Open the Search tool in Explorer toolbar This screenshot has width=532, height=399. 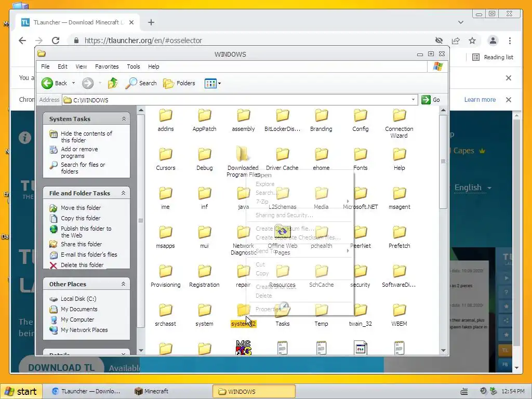click(x=141, y=83)
